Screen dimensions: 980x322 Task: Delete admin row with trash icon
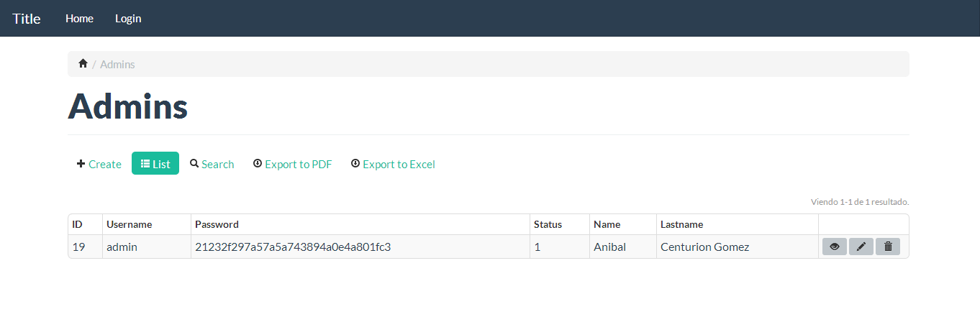point(888,247)
